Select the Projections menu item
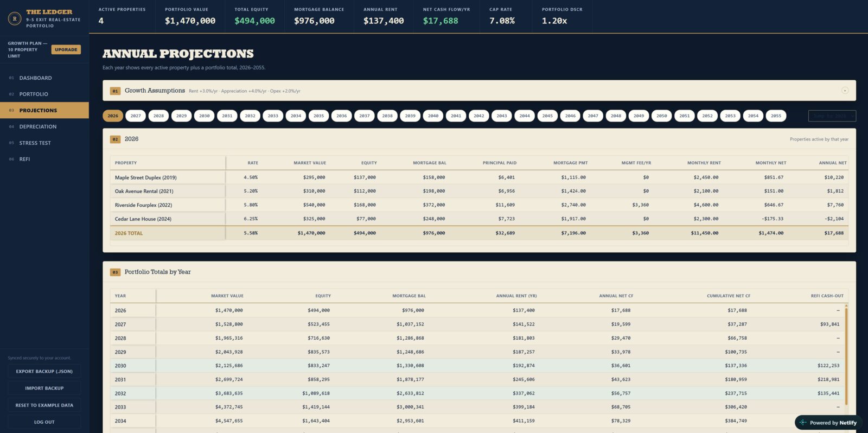This screenshot has width=868, height=433. point(44,110)
